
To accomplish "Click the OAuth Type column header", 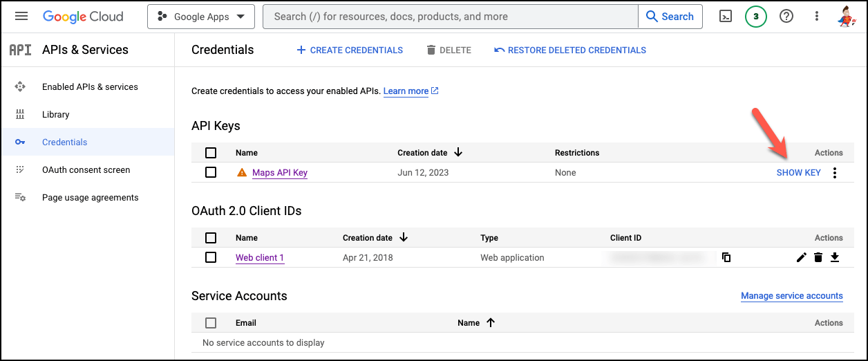I will coord(489,238).
